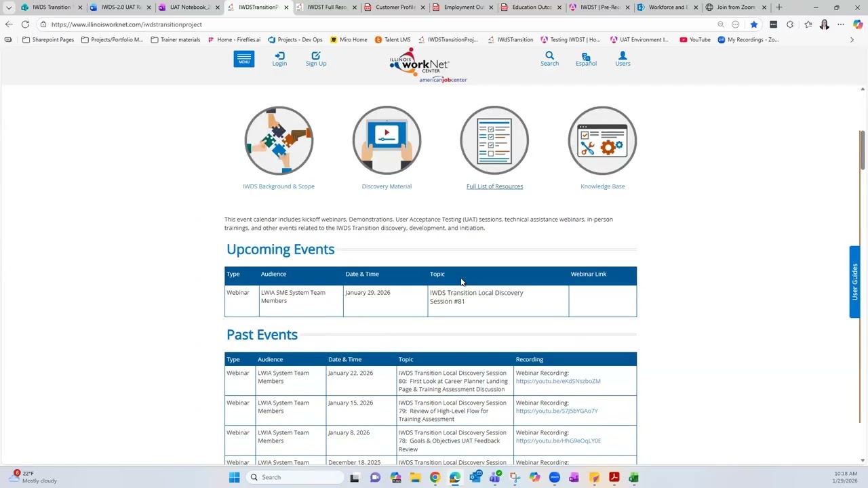868x488 pixels.
Task: Click the Sign Up icon
Action: 316,59
